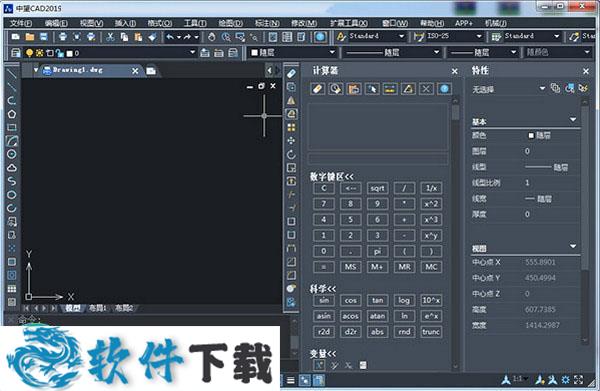
Task: Click the Undo arrow icon
Action: (170, 37)
